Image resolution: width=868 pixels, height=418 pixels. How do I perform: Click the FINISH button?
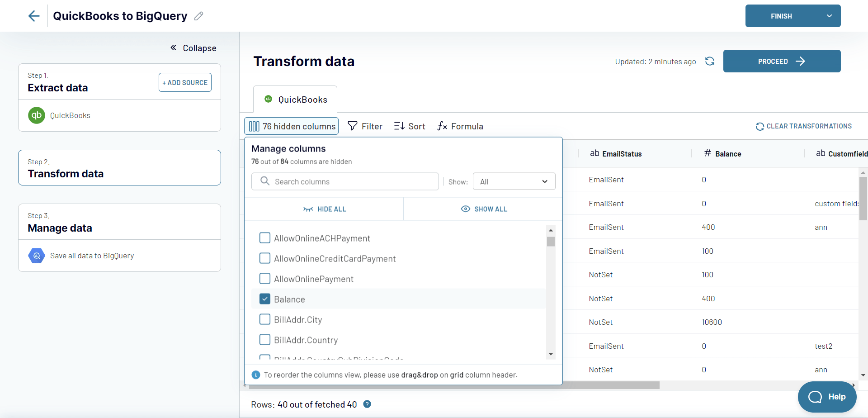click(781, 16)
